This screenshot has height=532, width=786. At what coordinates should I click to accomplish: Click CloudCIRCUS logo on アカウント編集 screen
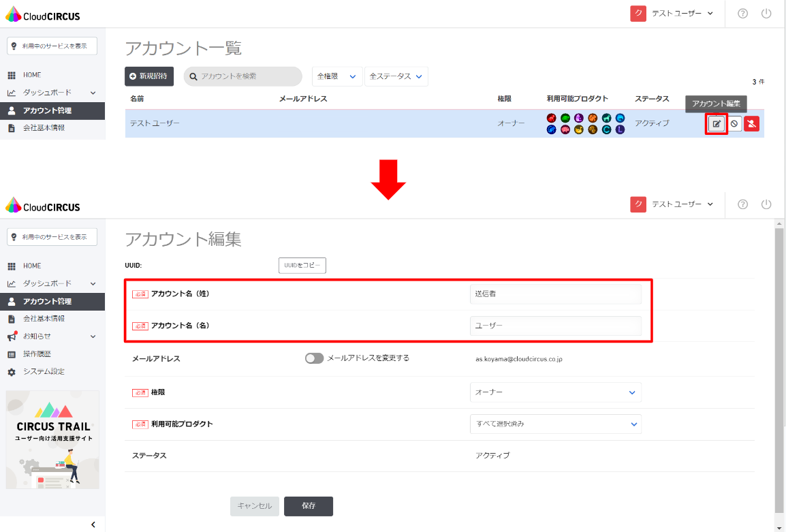pyautogui.click(x=43, y=206)
